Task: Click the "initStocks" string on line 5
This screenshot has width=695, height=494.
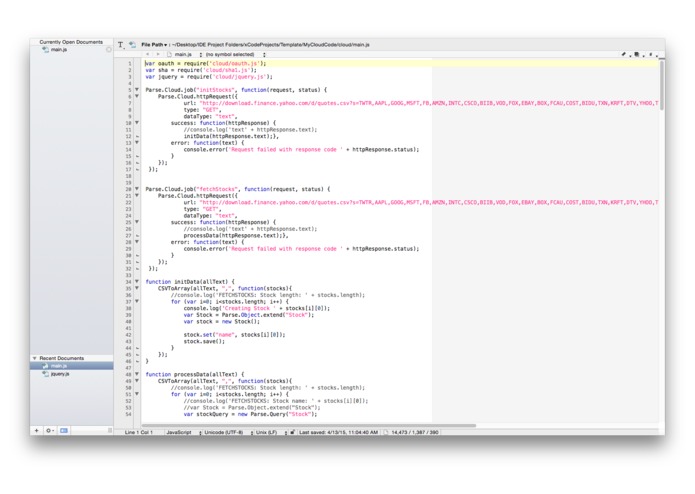Action: [215, 90]
